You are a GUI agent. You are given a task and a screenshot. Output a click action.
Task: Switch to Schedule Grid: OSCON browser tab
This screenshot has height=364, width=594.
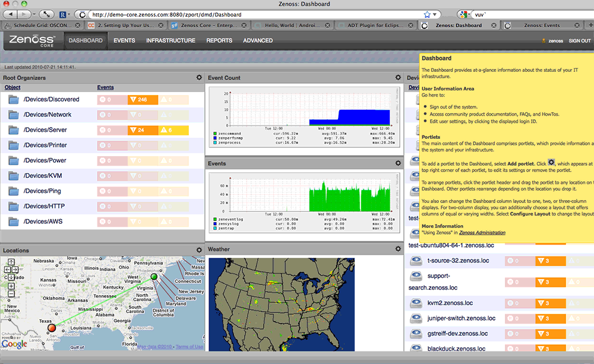click(42, 26)
